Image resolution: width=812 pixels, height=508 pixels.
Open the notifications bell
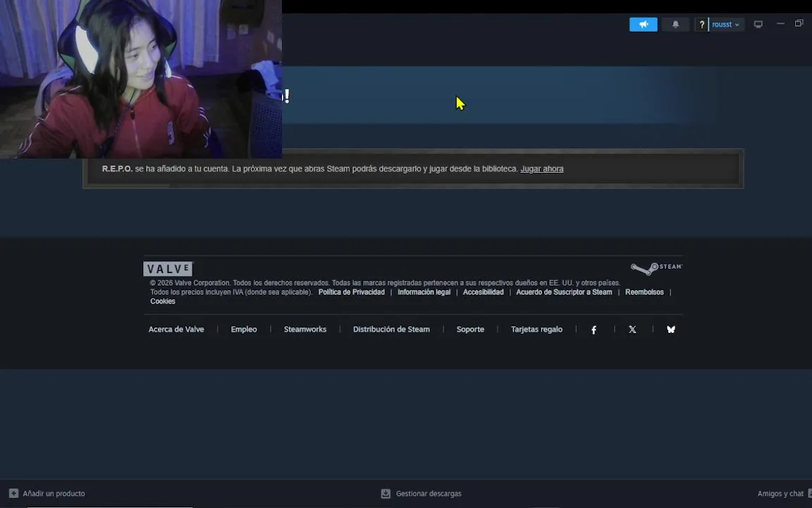(x=675, y=25)
